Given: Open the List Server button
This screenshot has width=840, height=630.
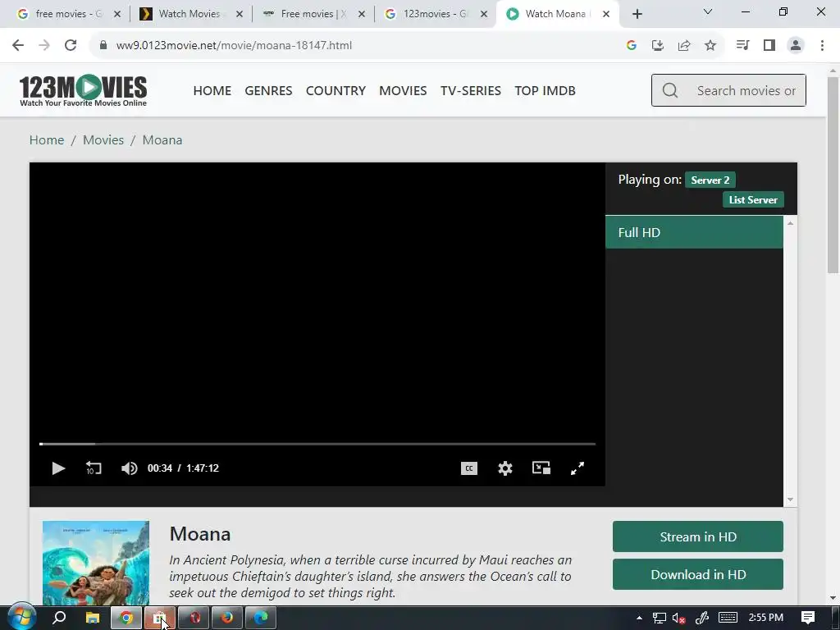Looking at the screenshot, I should point(753,199).
